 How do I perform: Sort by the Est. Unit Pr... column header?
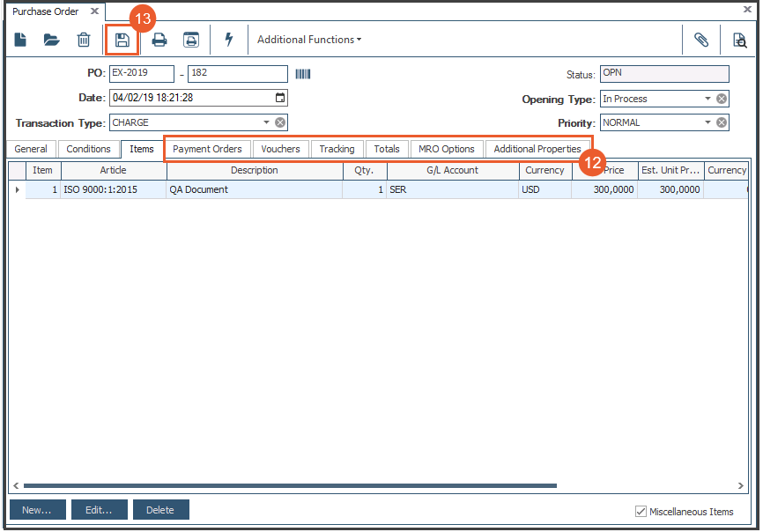(x=670, y=170)
